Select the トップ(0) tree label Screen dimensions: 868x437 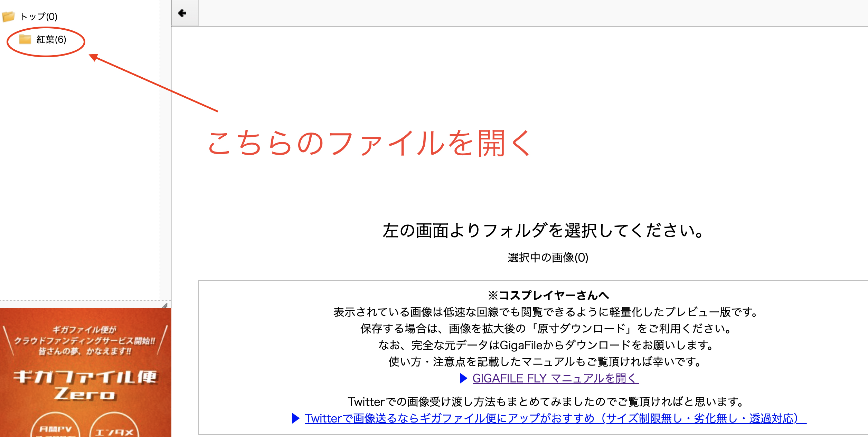[x=39, y=17]
